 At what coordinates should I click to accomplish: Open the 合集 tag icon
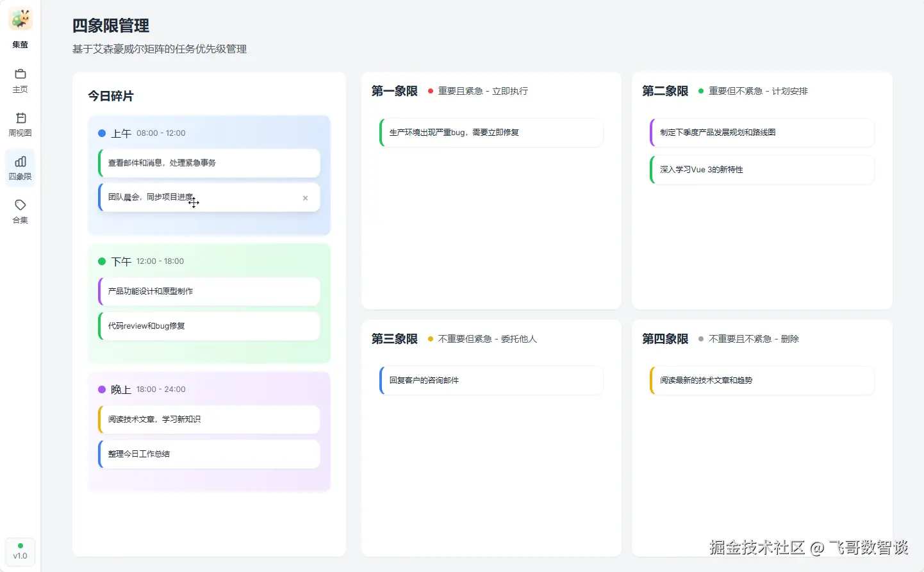pos(21,205)
